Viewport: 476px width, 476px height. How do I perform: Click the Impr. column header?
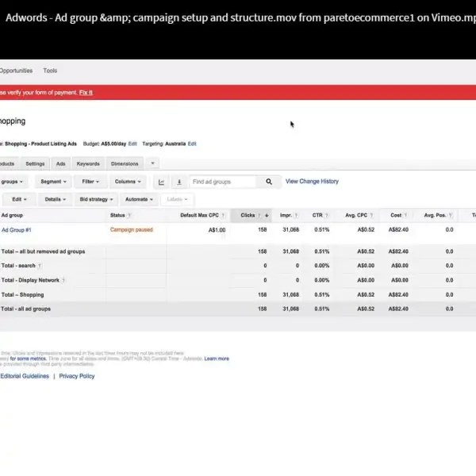pos(286,215)
